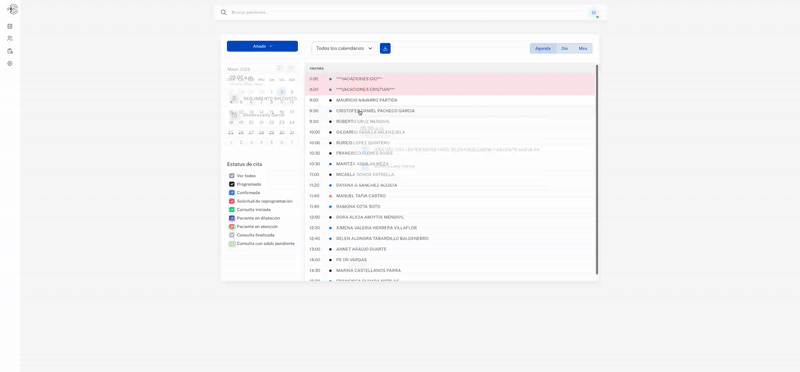
Task: Switch to the Mes view tab
Action: coord(583,48)
